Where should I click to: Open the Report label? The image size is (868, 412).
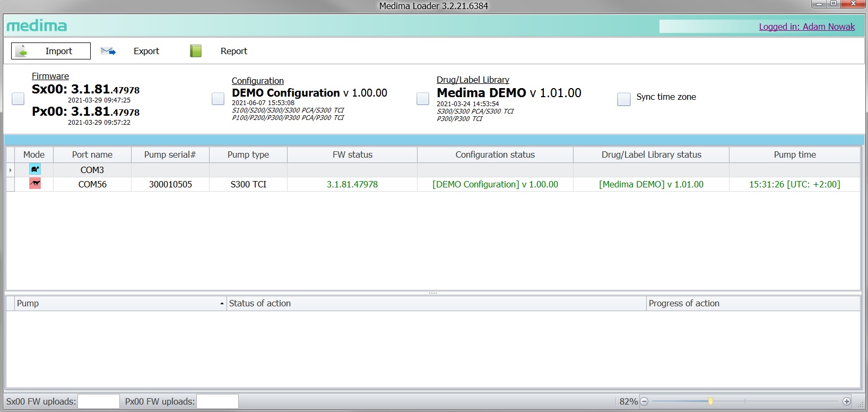point(234,51)
